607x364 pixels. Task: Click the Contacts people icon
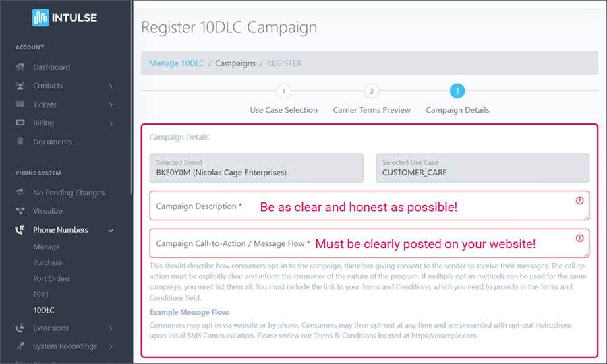click(20, 86)
